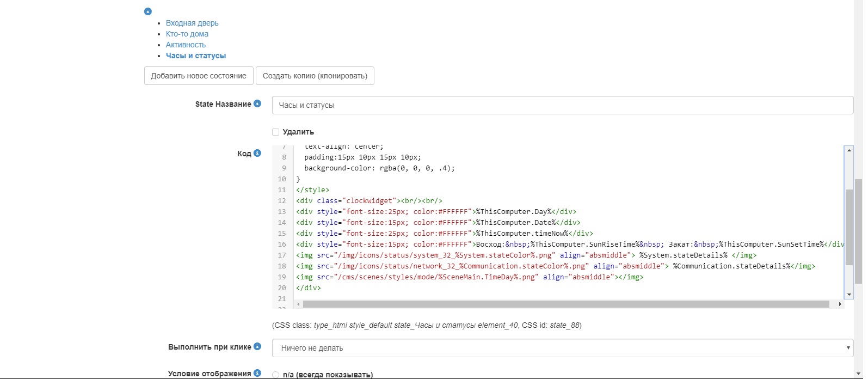Select n/a (всегда показывать) radio option

click(276, 375)
